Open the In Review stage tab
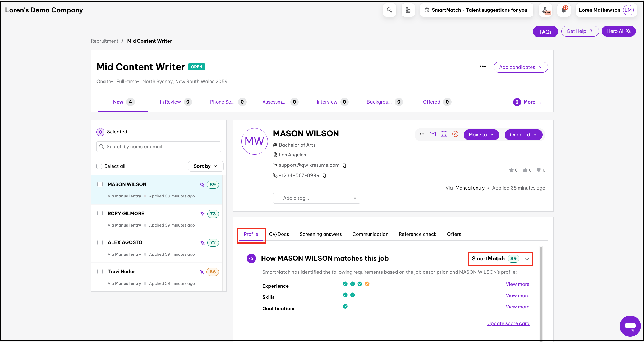 pos(170,102)
